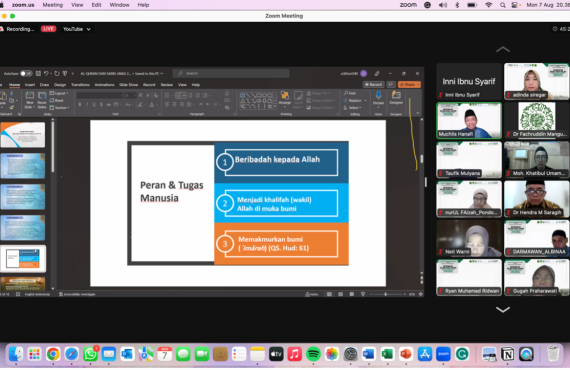Click the Save icon in PowerPoint title bar

tap(38, 73)
